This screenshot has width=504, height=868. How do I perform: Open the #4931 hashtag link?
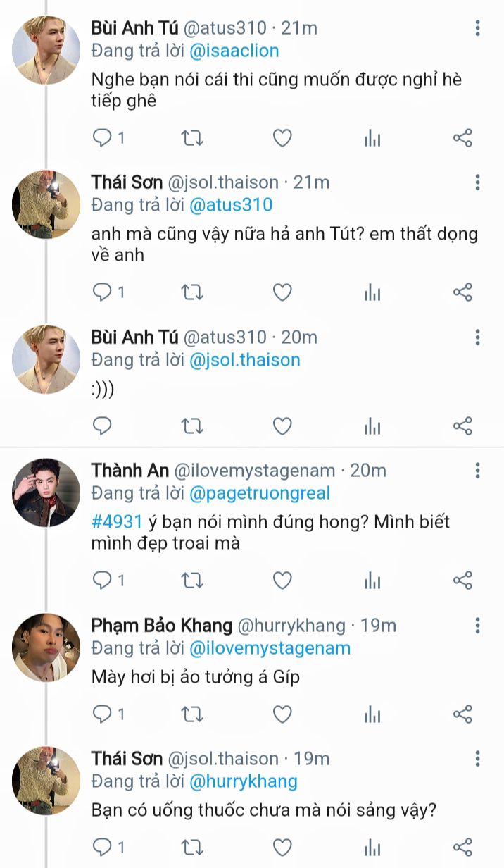tap(118, 522)
